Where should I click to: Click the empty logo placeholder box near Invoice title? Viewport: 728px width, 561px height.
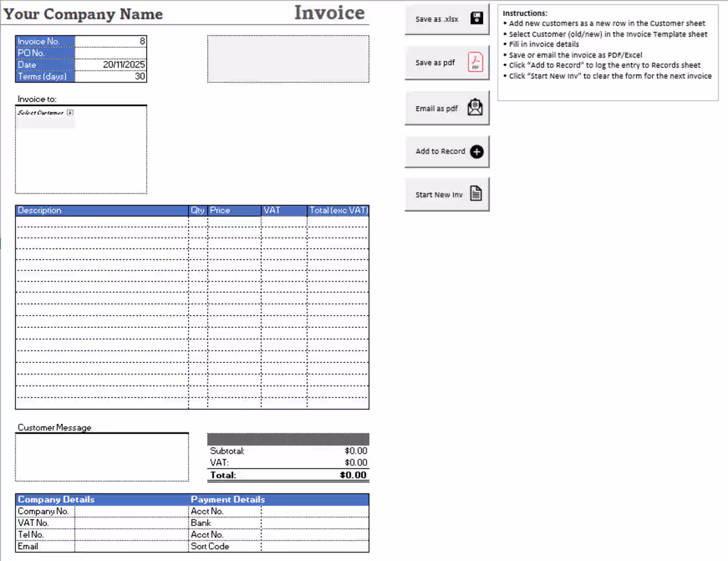288,59
